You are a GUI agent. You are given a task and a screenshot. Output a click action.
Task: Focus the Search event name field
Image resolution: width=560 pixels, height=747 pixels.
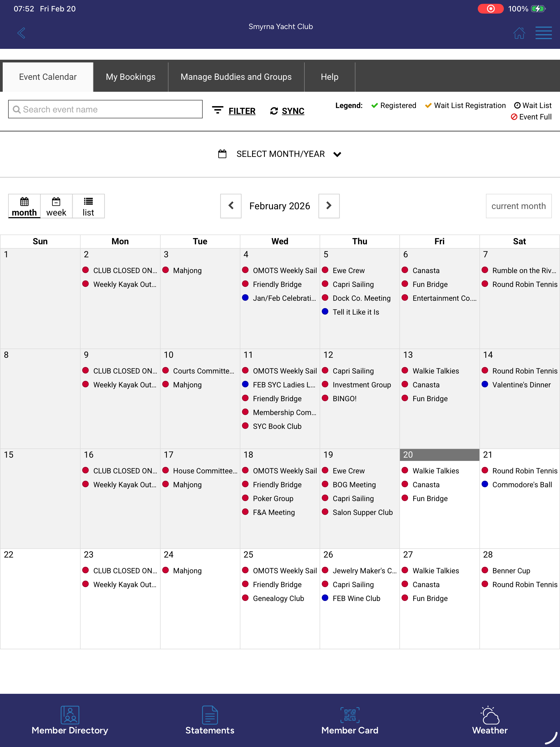point(105,109)
